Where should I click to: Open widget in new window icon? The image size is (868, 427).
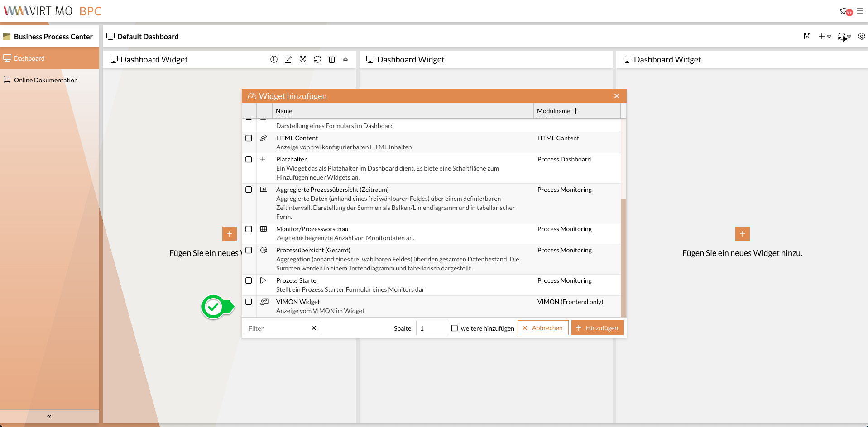point(288,59)
